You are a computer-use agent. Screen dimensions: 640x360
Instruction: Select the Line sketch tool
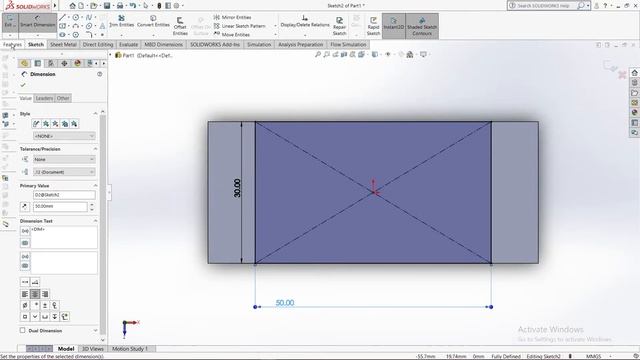click(x=62, y=17)
